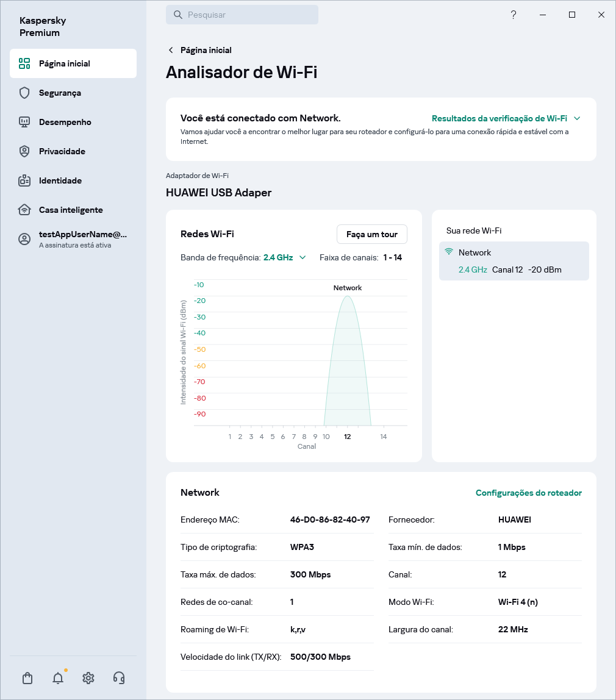Open the Segurança section icon
Image resolution: width=616 pixels, height=700 pixels.
pyautogui.click(x=24, y=93)
